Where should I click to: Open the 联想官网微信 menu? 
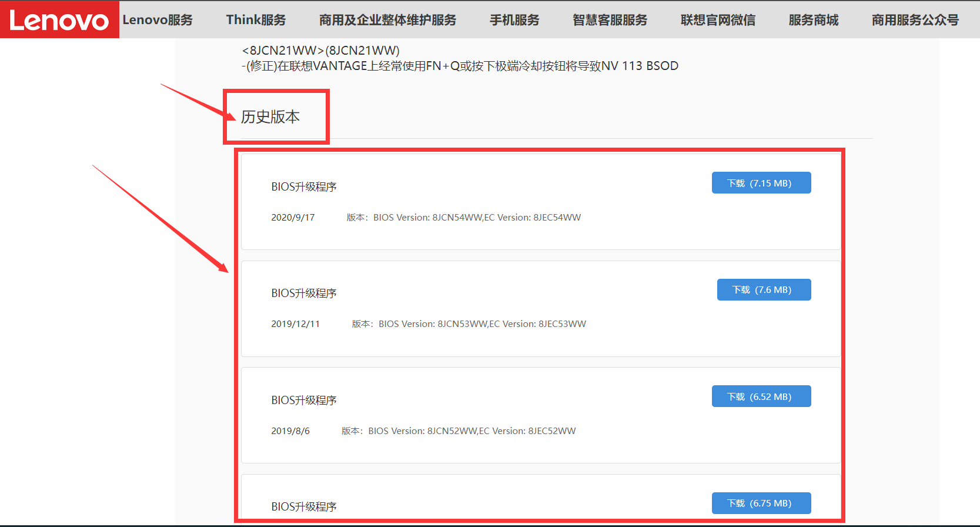718,20
